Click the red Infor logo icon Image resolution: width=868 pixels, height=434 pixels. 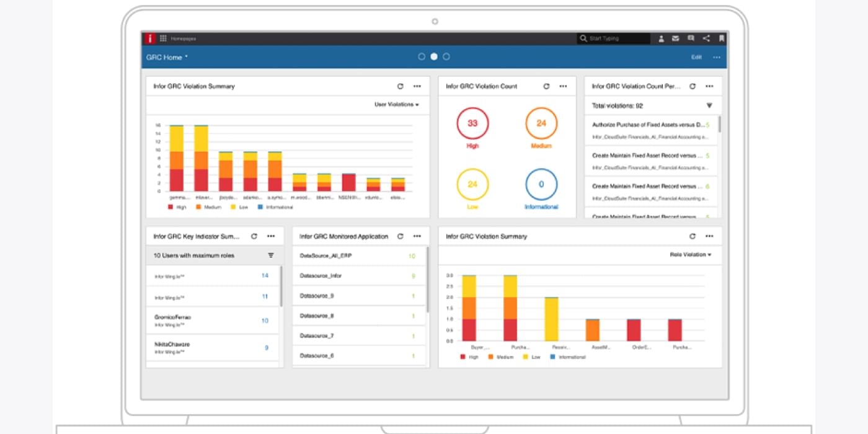coord(149,38)
